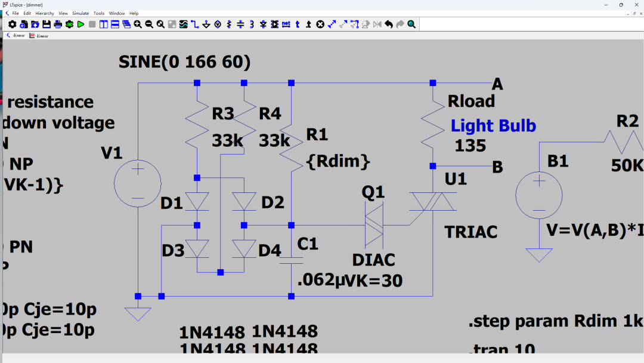Click the net label B
The image size is (644, 363).
497,167
